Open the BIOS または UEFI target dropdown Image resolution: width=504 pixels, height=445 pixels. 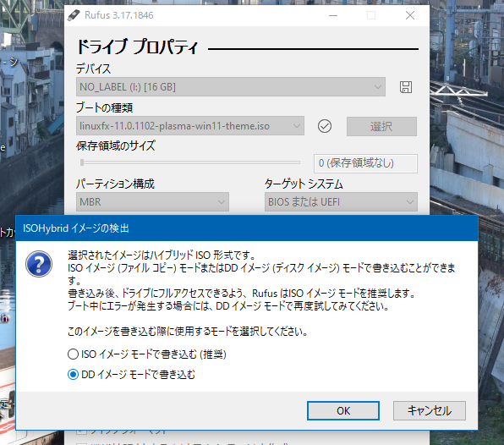pos(341,202)
